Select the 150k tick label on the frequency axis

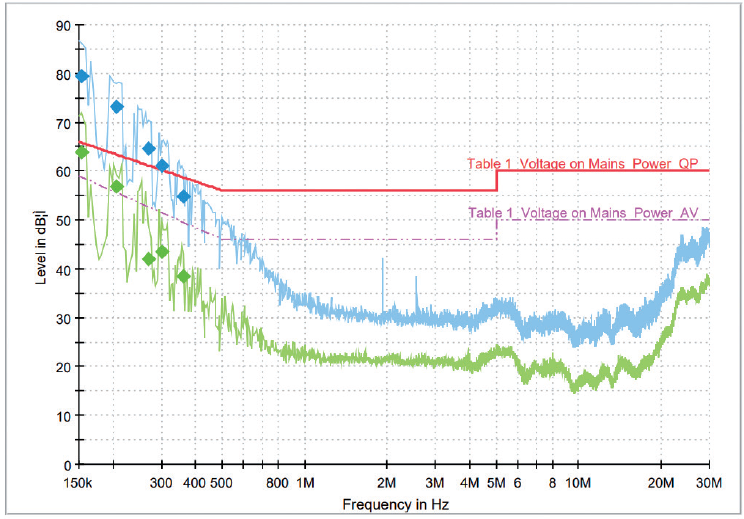(81, 483)
